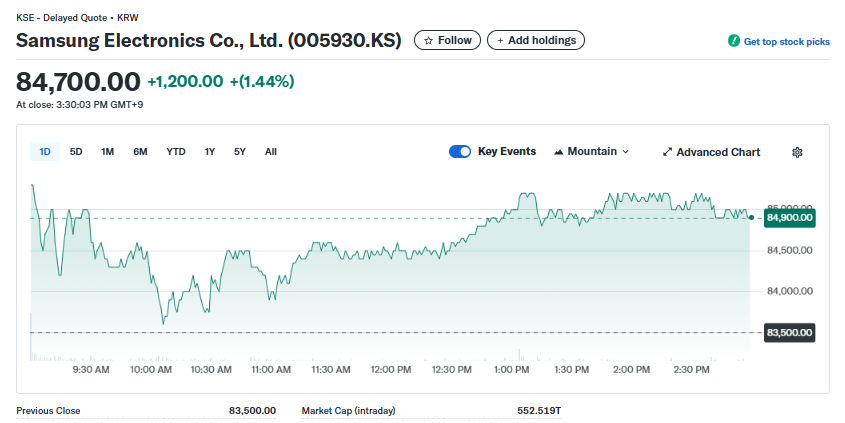Viewport: 845px width, 423px height.
Task: Switch chart to 6M range
Action: (x=140, y=152)
